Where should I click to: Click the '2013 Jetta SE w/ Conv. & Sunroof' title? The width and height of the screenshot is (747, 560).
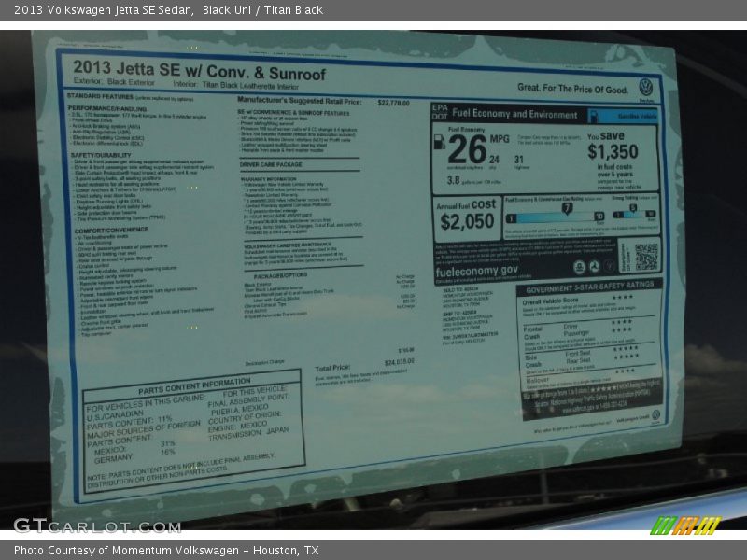pos(199,71)
